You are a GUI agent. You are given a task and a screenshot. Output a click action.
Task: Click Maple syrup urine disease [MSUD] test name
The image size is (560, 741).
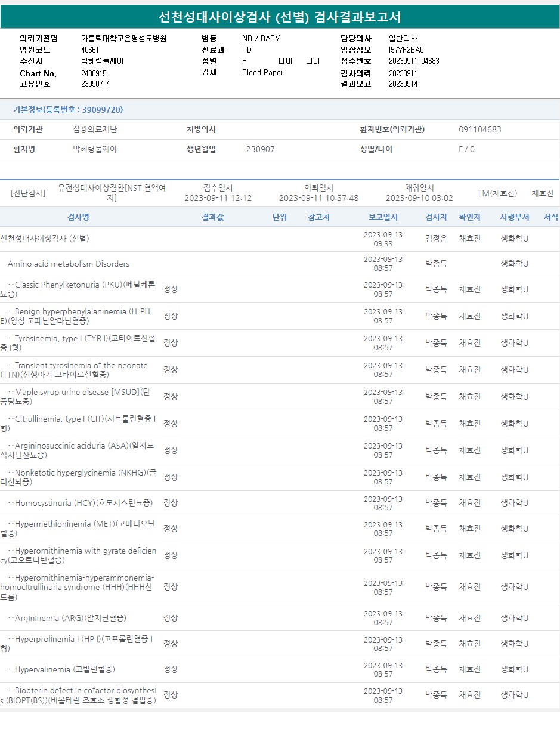click(x=75, y=397)
